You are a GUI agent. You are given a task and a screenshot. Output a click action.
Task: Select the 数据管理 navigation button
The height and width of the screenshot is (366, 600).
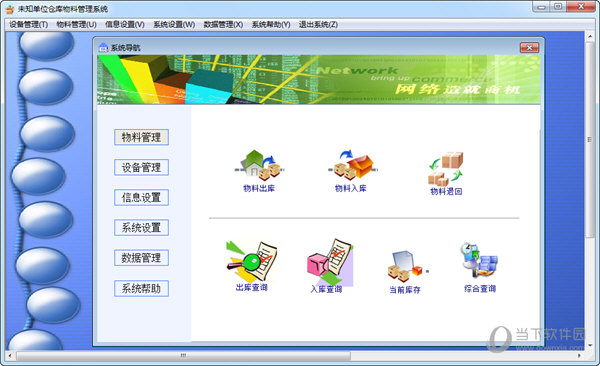(x=141, y=258)
